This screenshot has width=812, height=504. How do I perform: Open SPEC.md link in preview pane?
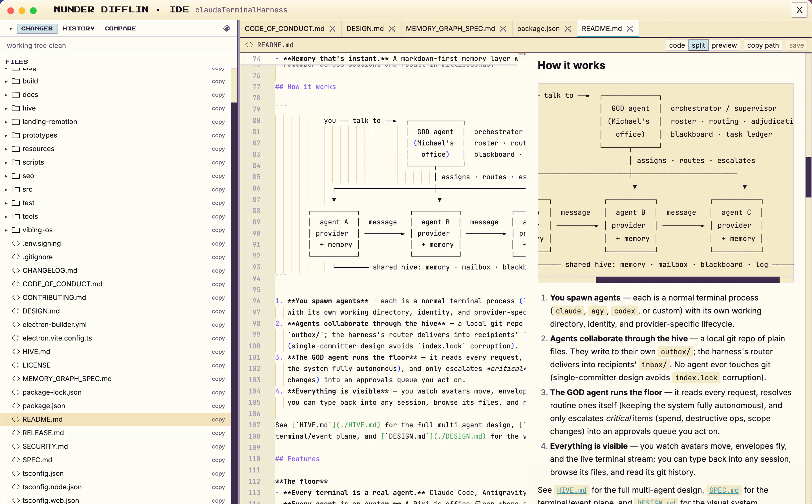coord(724,490)
